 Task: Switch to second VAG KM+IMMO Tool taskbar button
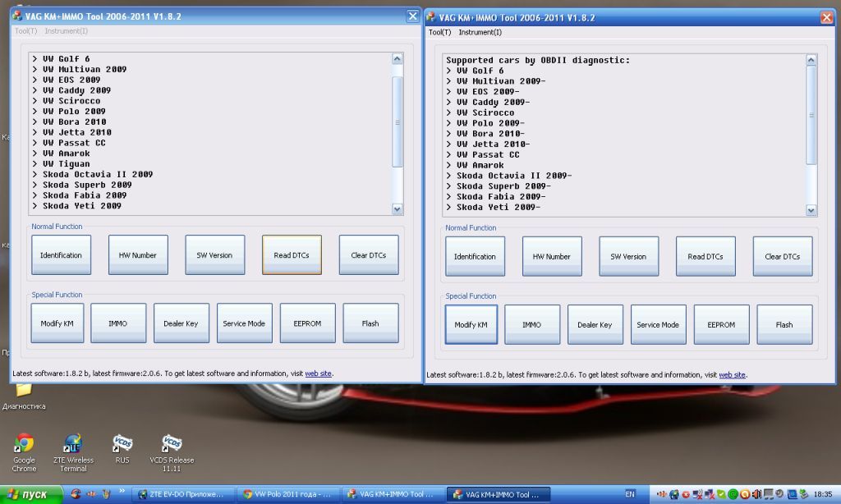(x=499, y=494)
